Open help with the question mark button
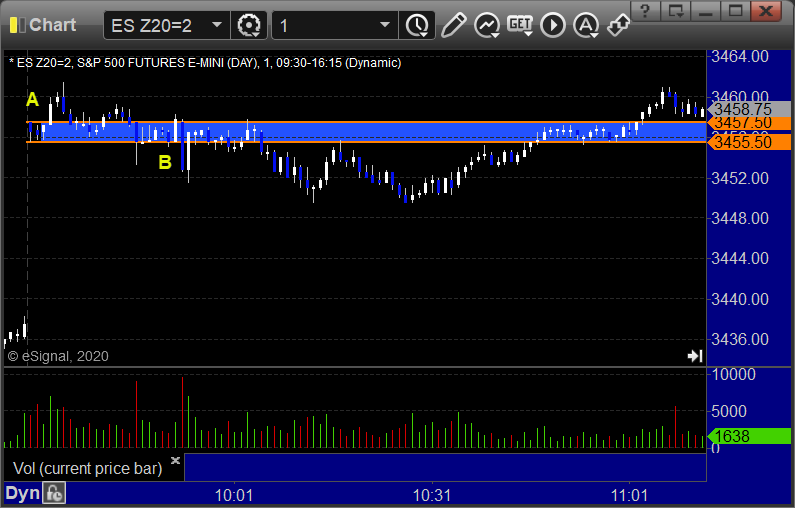Viewport: 795px width, 508px height. 645,11
